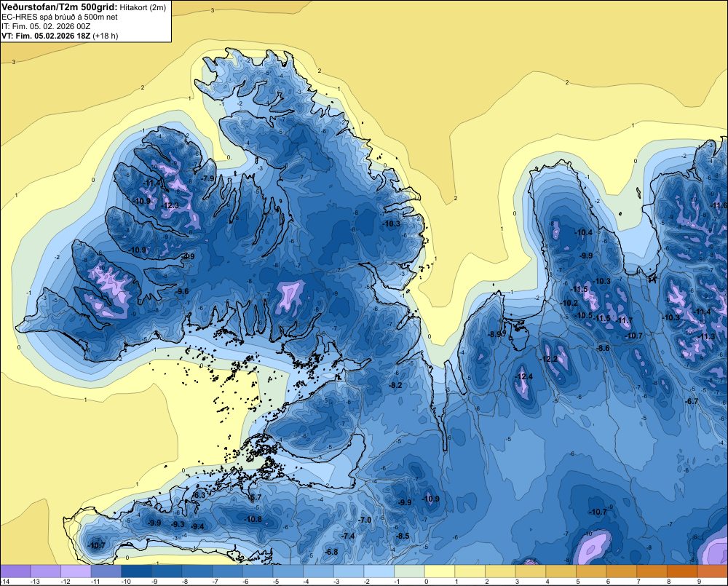This screenshot has width=728, height=586.
Task: Click the -10.2 temperature label on map
Action: [569, 304]
